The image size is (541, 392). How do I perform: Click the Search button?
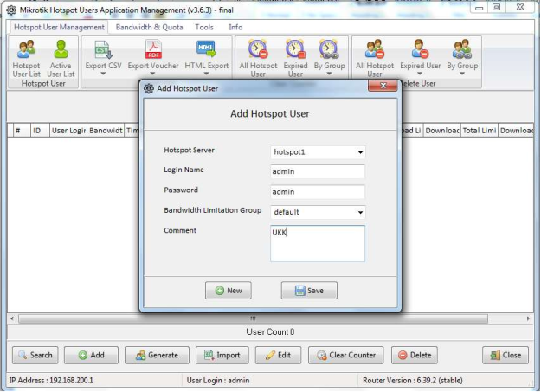tap(35, 355)
